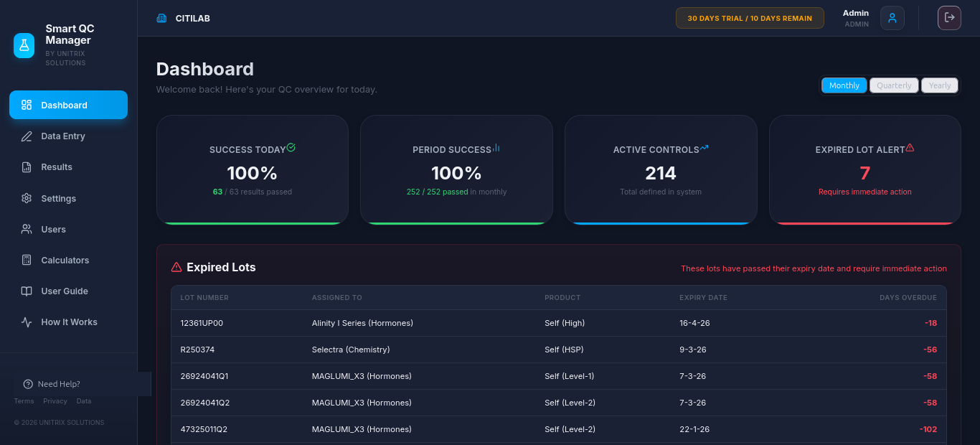
Task: Click lot number 12361UP00
Action: tap(202, 323)
